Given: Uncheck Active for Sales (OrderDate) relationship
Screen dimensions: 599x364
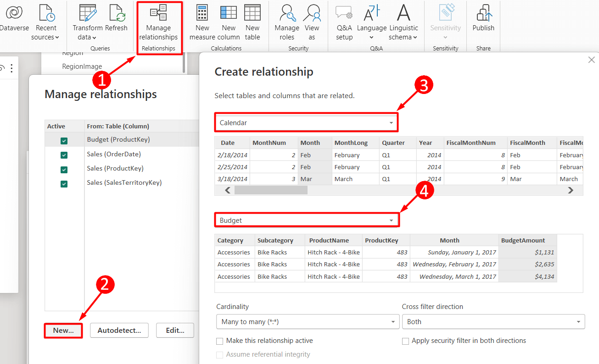Looking at the screenshot, I should click(x=63, y=154).
